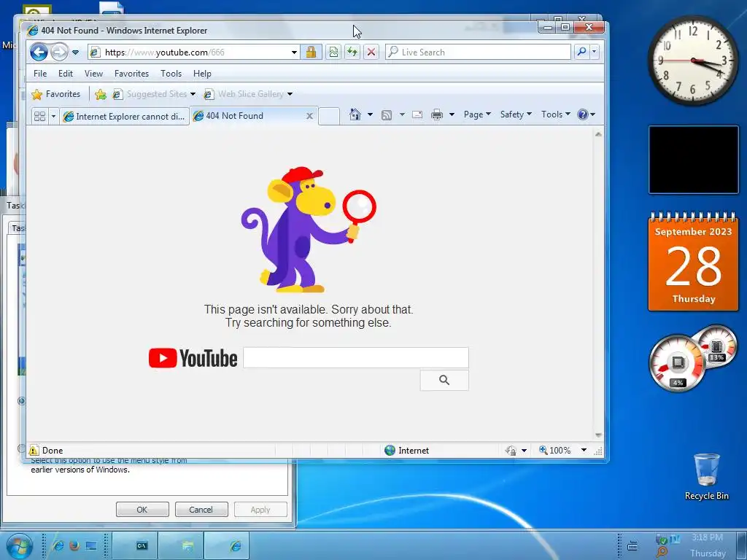The image size is (747, 560).
Task: Click the red Stop loading icon
Action: coord(371,52)
